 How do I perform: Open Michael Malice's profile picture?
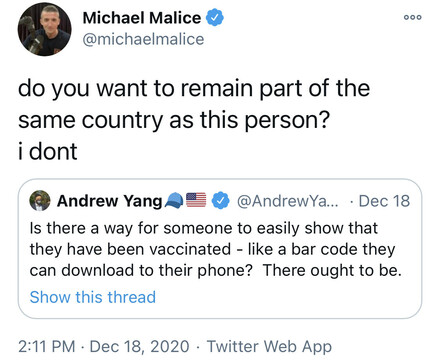[44, 29]
